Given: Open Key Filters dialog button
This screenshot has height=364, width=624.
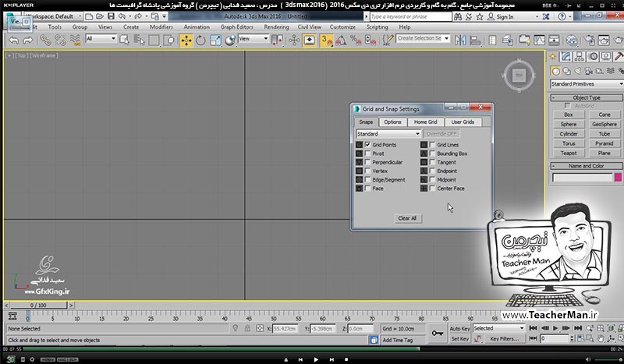Looking at the screenshot, I should point(504,339).
